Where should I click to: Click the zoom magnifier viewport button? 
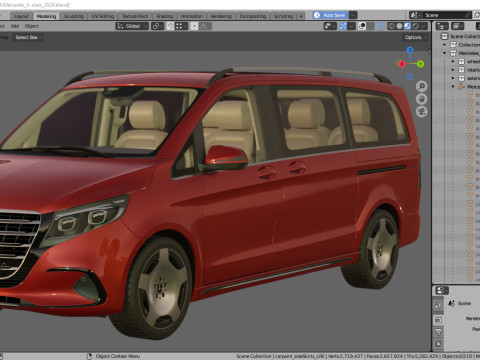[x=422, y=86]
